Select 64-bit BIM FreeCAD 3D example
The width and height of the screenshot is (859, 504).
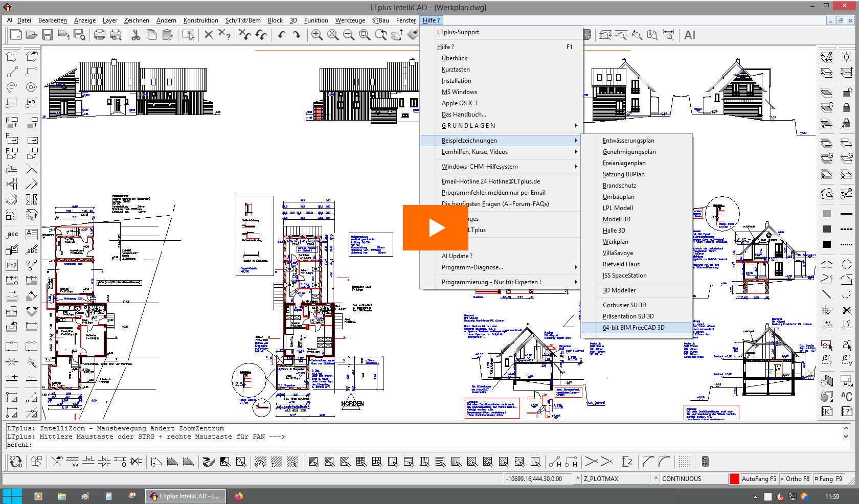pyautogui.click(x=637, y=328)
